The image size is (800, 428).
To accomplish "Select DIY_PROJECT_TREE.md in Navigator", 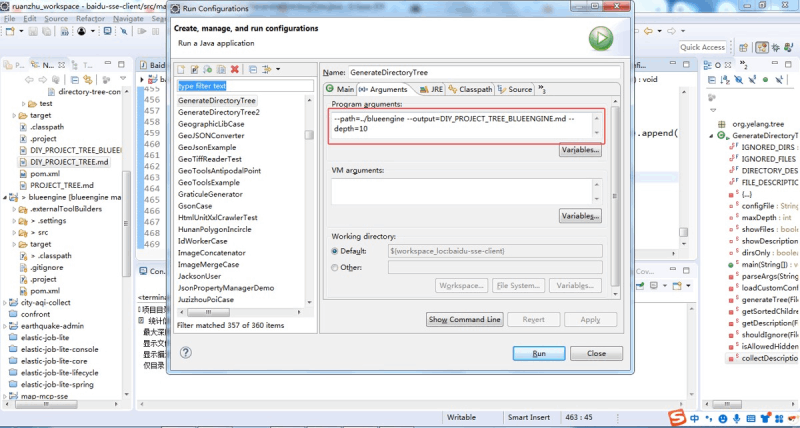I will coord(69,162).
